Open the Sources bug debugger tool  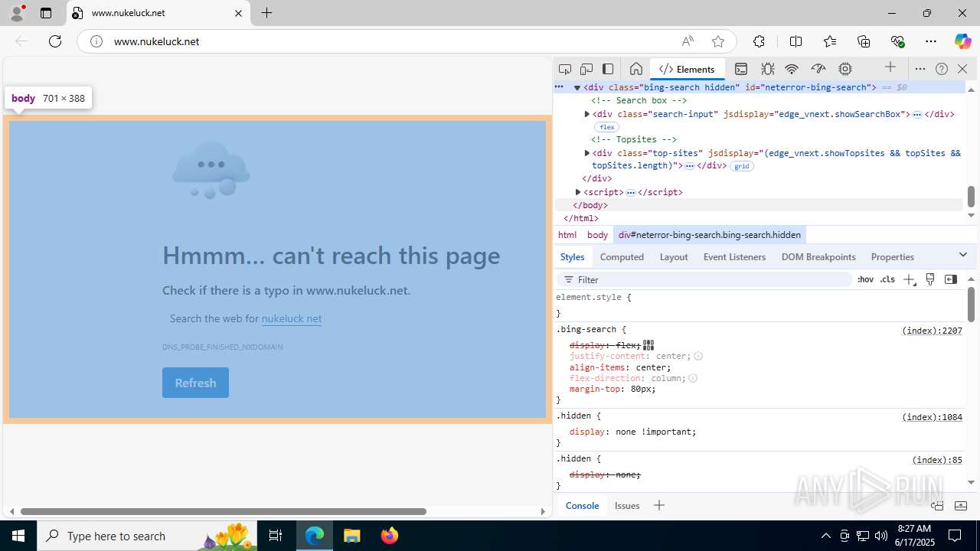click(x=767, y=69)
